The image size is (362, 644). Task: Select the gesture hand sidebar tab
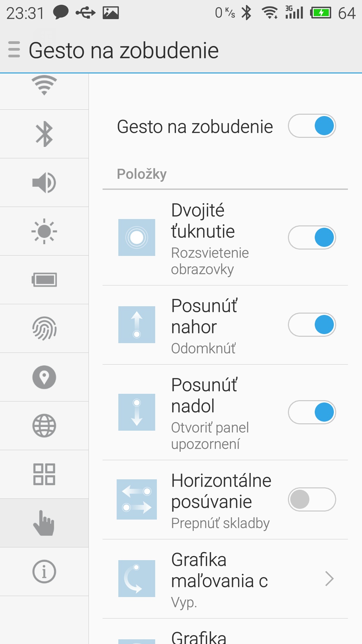[44, 523]
